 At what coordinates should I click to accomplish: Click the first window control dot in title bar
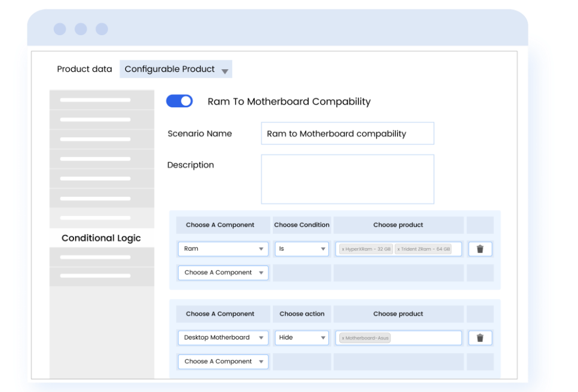click(60, 29)
